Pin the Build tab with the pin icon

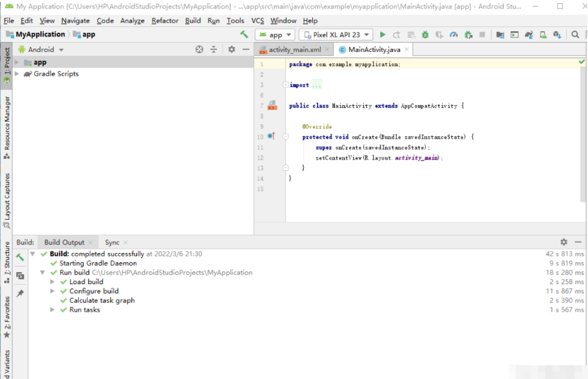tap(20, 293)
